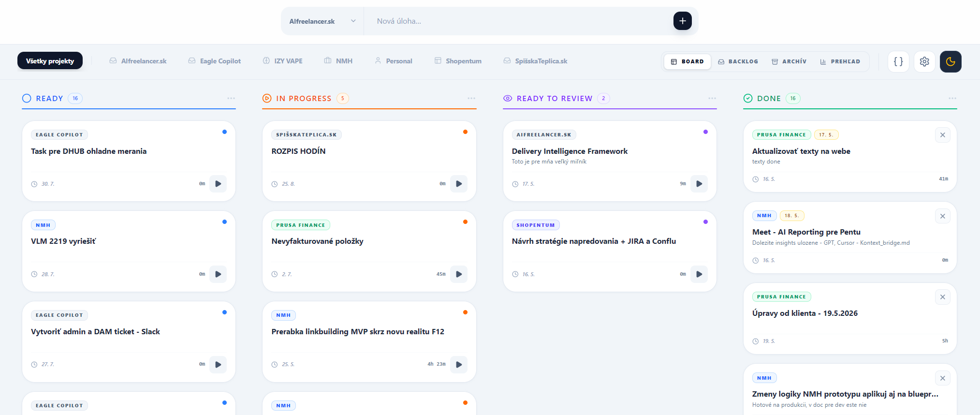Open Vytvoriť admin a DAM ticket - Slack
The height and width of the screenshot is (415, 980).
click(x=95, y=332)
